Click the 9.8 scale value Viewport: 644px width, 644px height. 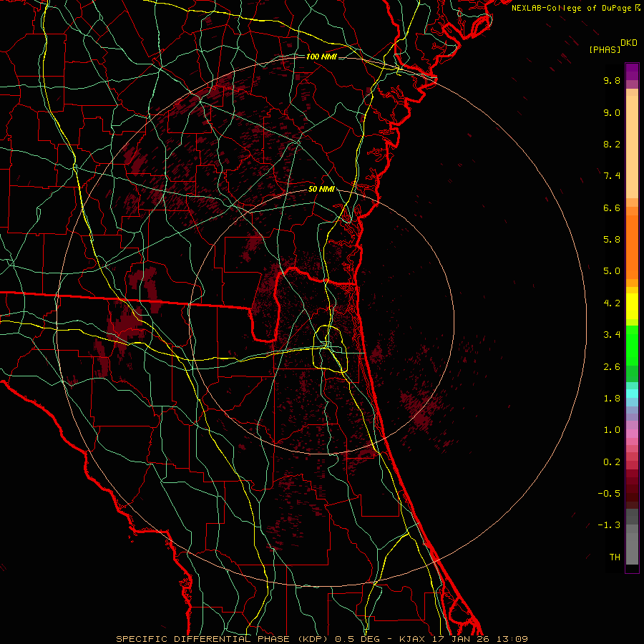point(612,80)
